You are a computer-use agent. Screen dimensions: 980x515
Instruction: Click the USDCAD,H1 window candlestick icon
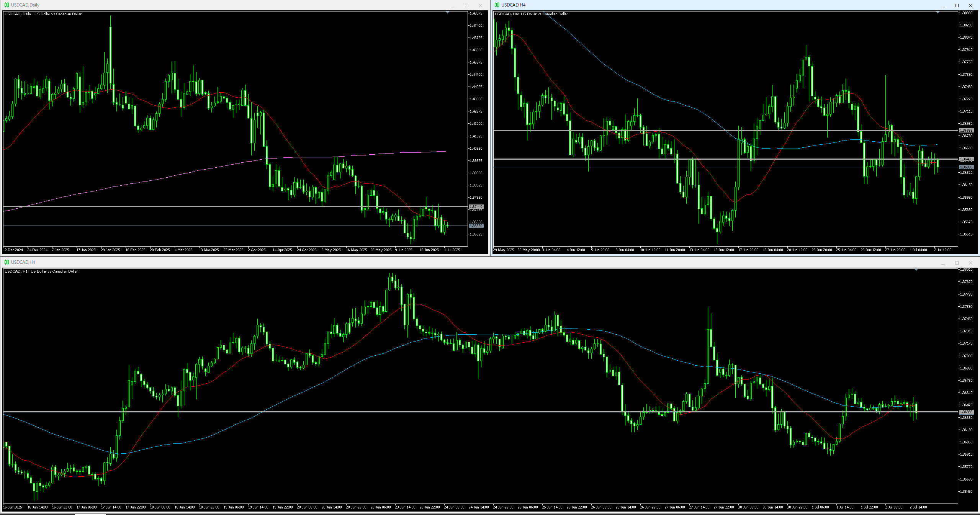tap(7, 262)
